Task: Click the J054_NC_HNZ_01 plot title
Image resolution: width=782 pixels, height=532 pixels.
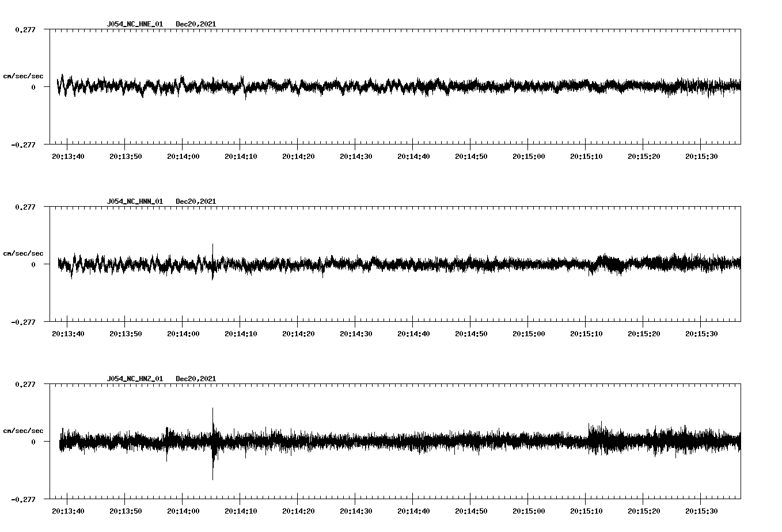Action: [135, 379]
